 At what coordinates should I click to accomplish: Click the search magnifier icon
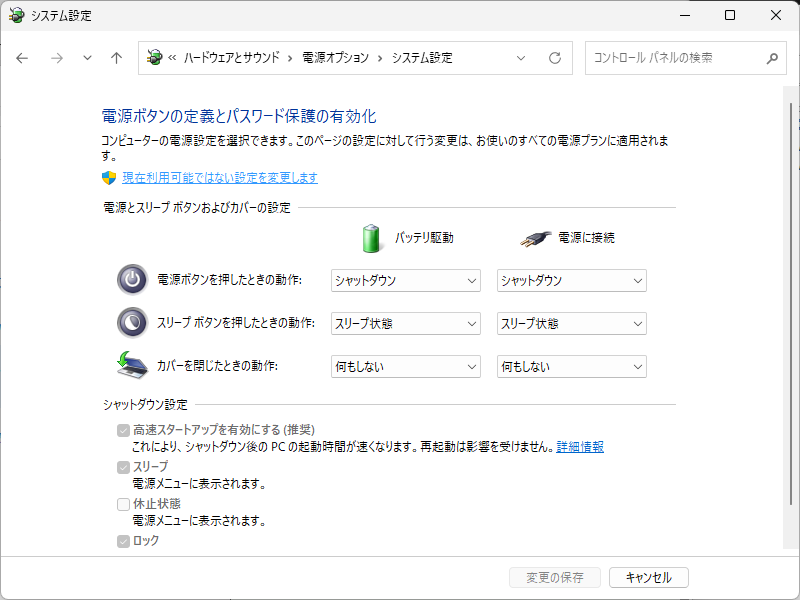click(772, 58)
